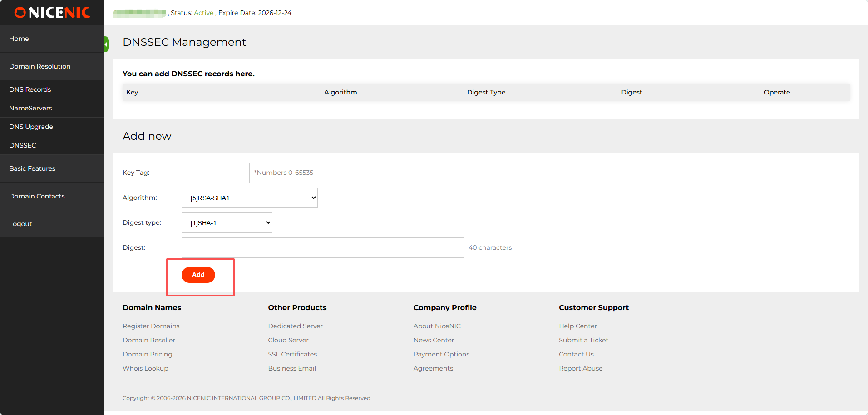Open Domain Contacts section

click(x=37, y=197)
